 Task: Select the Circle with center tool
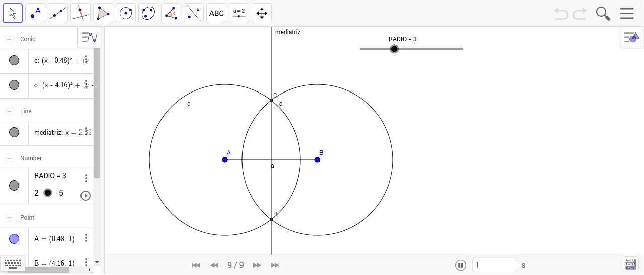point(126,13)
